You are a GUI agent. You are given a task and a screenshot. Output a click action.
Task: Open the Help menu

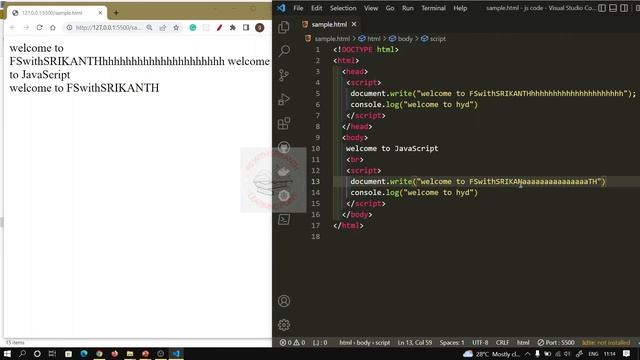point(460,8)
